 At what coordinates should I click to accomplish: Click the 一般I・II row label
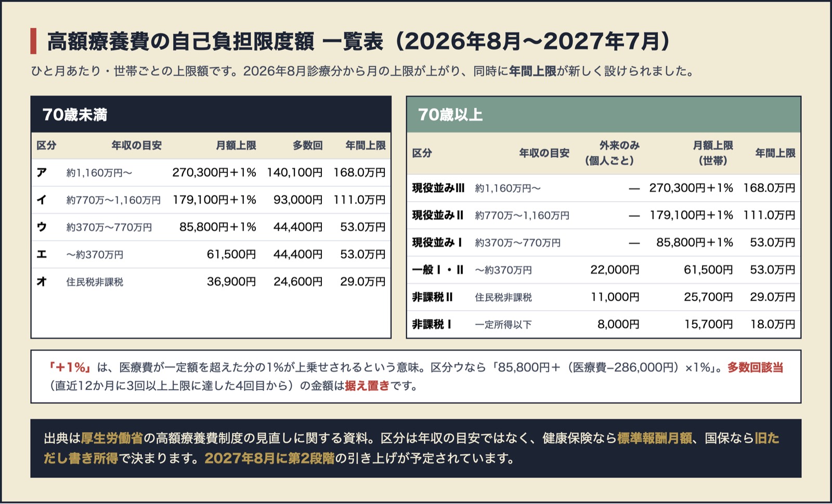[x=437, y=270]
